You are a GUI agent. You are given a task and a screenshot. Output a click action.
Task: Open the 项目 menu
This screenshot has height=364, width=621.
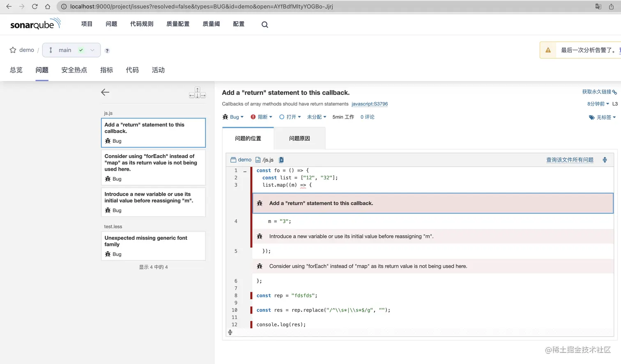(87, 24)
